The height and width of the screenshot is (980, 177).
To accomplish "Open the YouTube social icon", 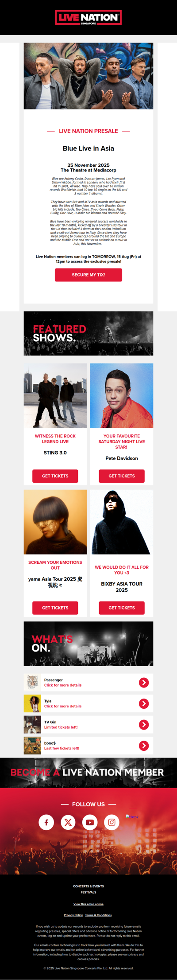I will (x=90, y=822).
